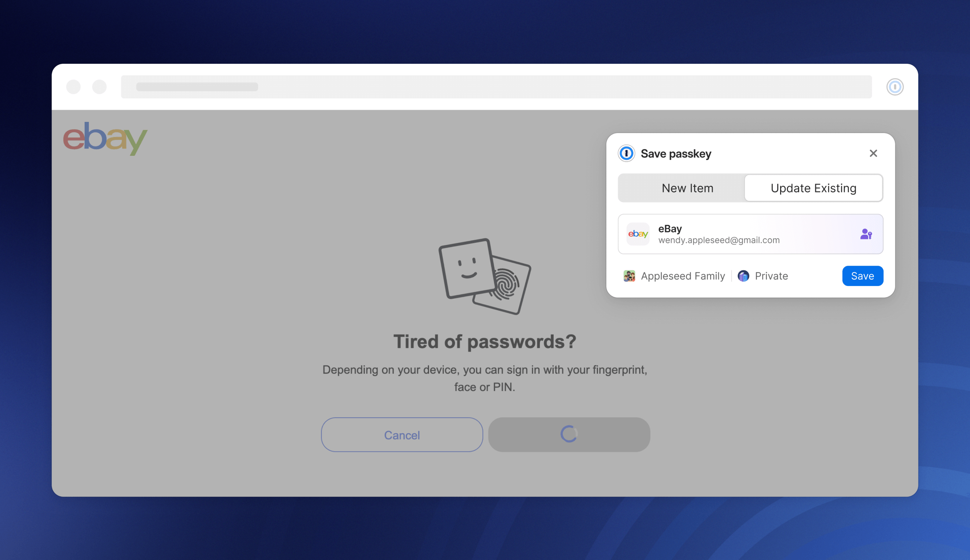Select the Update Existing tab
Viewport: 970px width, 560px height.
point(813,187)
